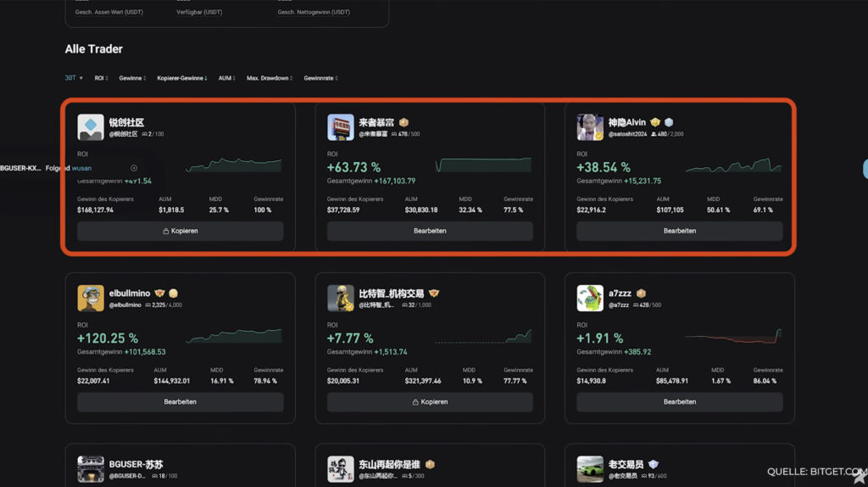The width and height of the screenshot is (868, 487).
Task: Sort traders by Kopierer-Gewinne
Action: point(182,78)
